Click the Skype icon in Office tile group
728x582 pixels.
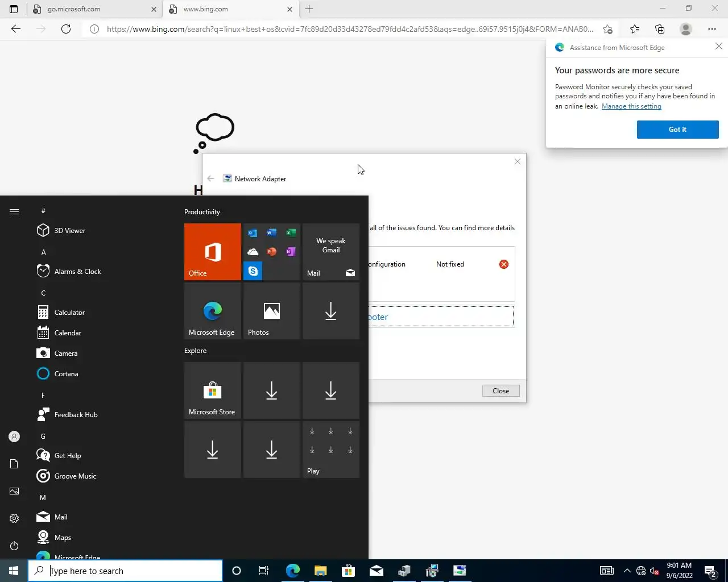253,271
